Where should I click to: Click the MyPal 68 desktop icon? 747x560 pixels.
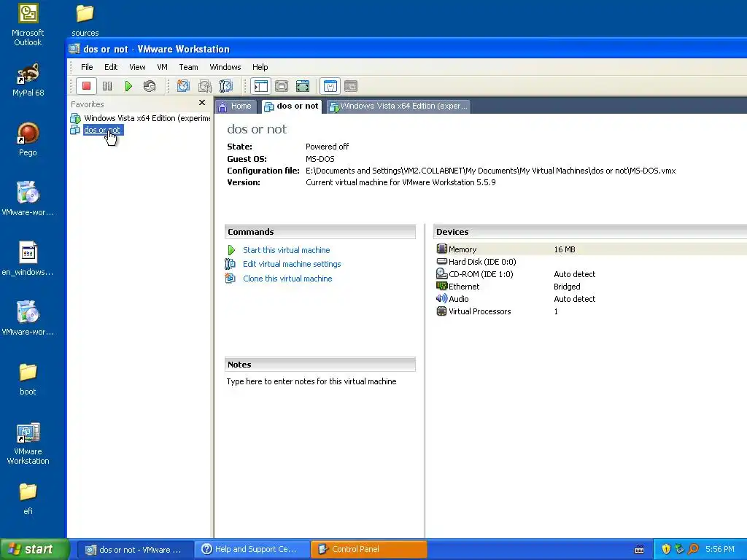point(28,80)
